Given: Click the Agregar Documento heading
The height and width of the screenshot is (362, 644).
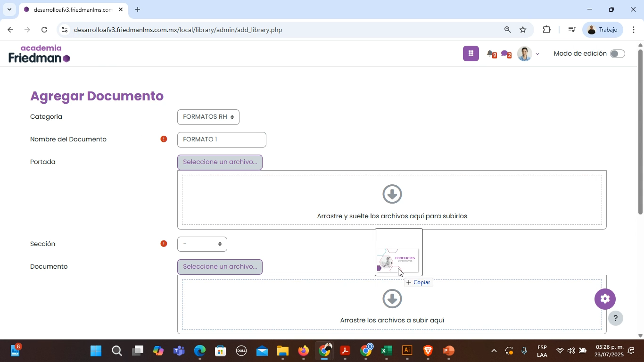Looking at the screenshot, I should 97,96.
